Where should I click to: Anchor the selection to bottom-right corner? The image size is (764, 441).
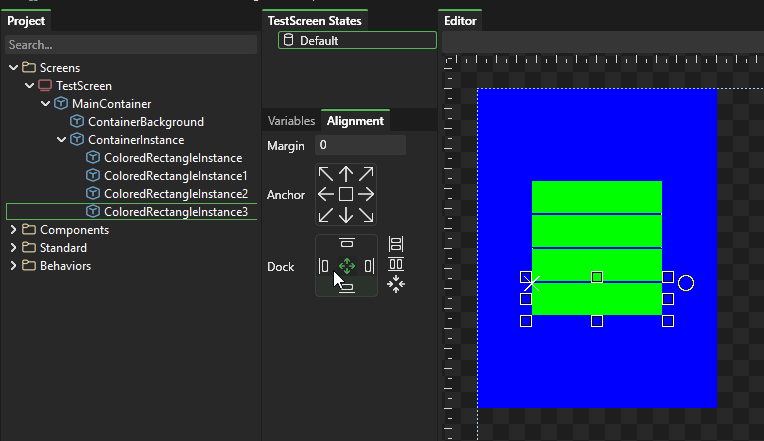point(366,214)
